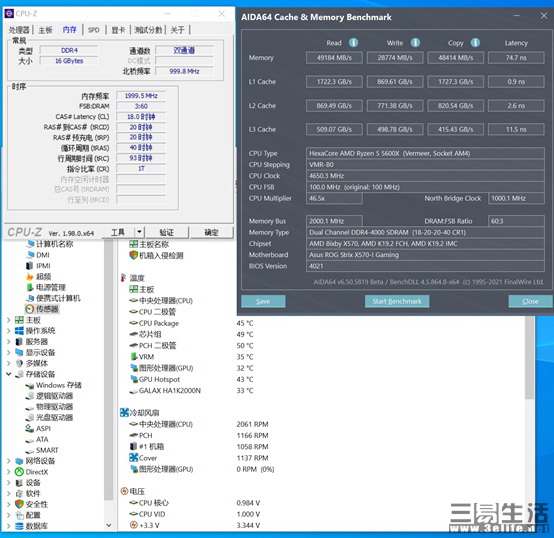This screenshot has height=538, width=554.
Task: Select the ATA tree item
Action: [x=42, y=439]
